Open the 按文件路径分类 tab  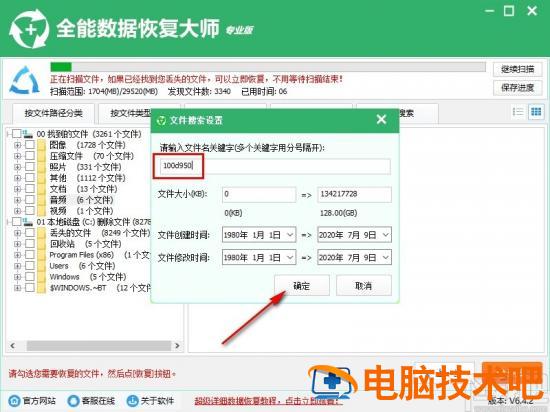[53, 113]
